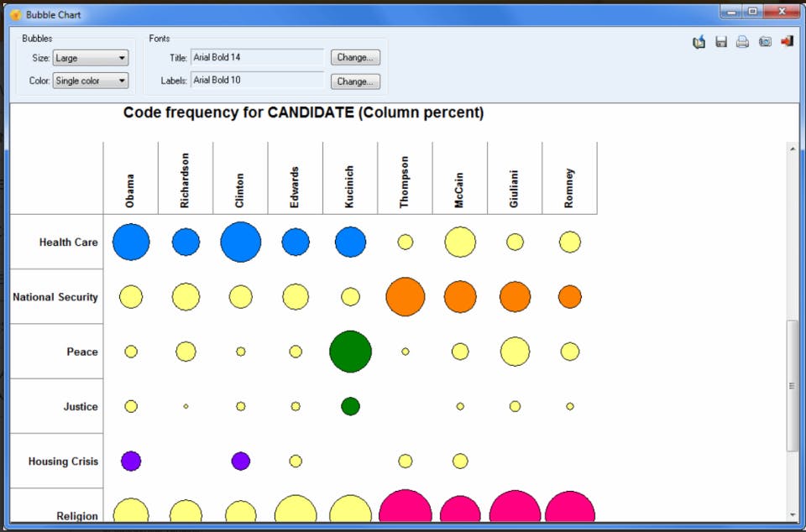Change the Title font
The width and height of the screenshot is (806, 532).
coord(355,58)
